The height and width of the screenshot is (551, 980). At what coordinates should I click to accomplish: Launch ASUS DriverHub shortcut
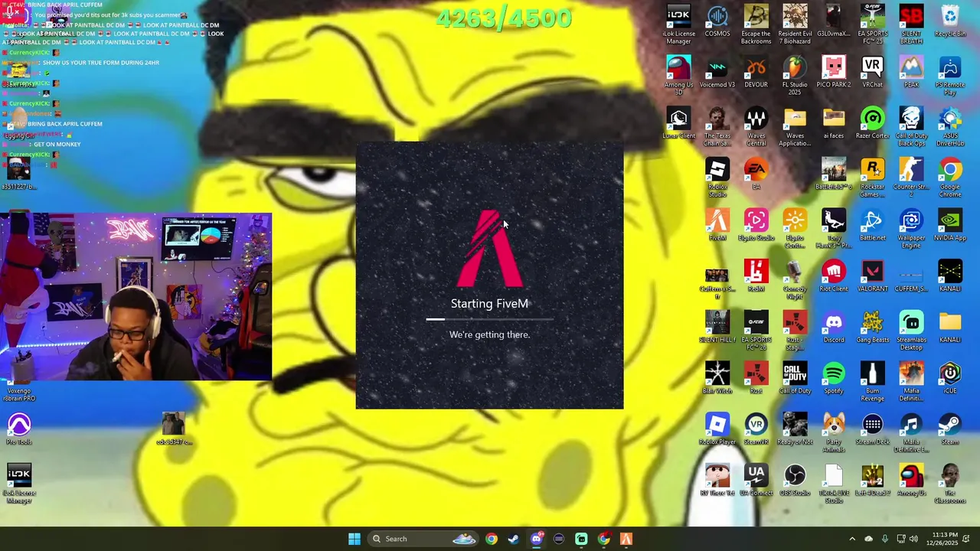tap(950, 127)
